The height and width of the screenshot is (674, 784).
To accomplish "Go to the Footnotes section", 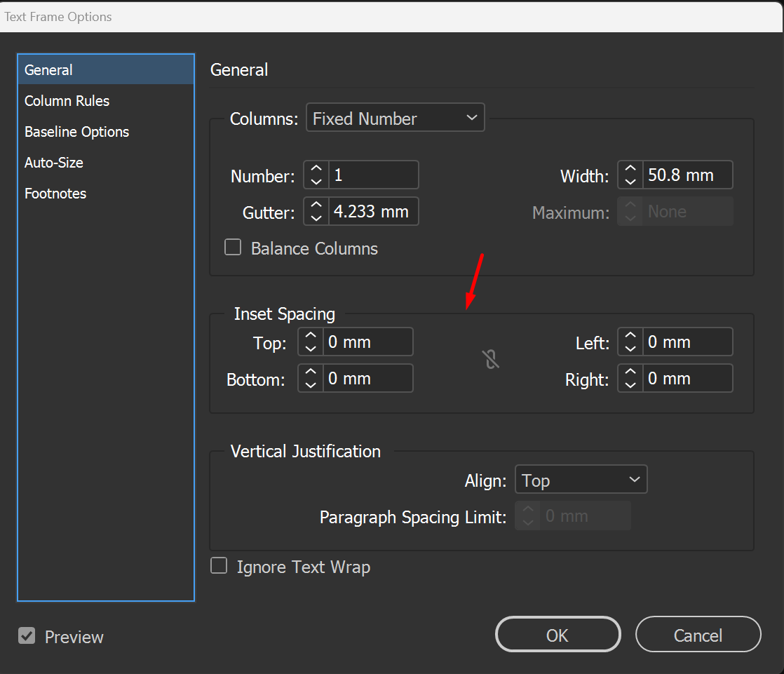I will click(55, 194).
